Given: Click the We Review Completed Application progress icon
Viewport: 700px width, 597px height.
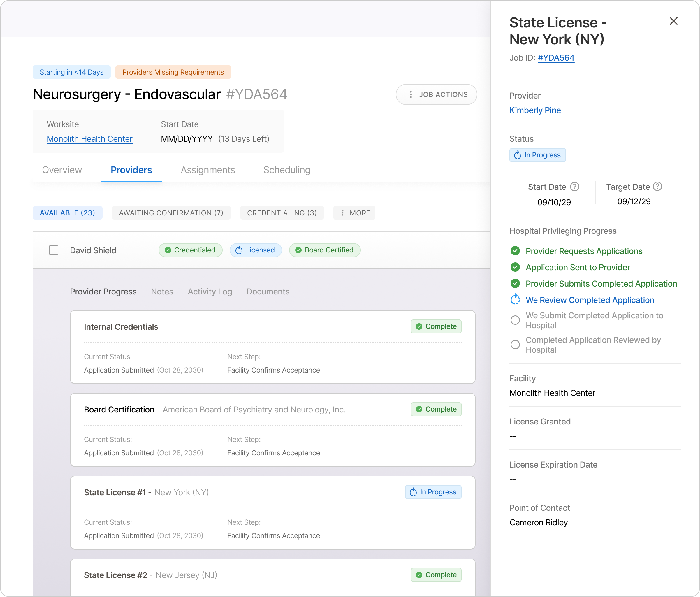Looking at the screenshot, I should 515,300.
